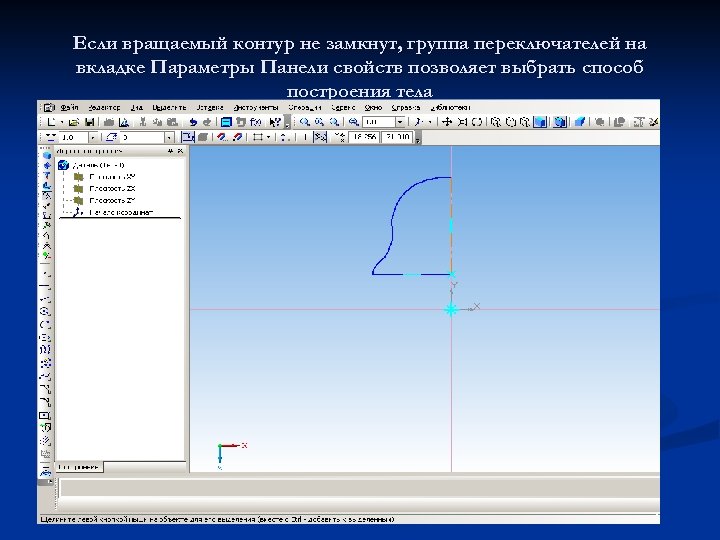Viewport: 720px width, 540px height.
Task: Open the Вид menu
Action: click(x=137, y=107)
